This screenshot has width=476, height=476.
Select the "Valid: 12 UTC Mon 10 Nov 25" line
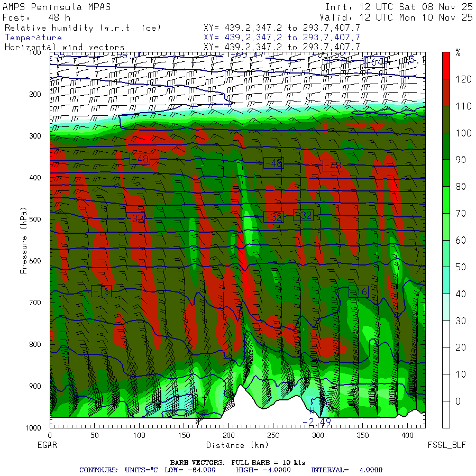pyautogui.click(x=396, y=17)
